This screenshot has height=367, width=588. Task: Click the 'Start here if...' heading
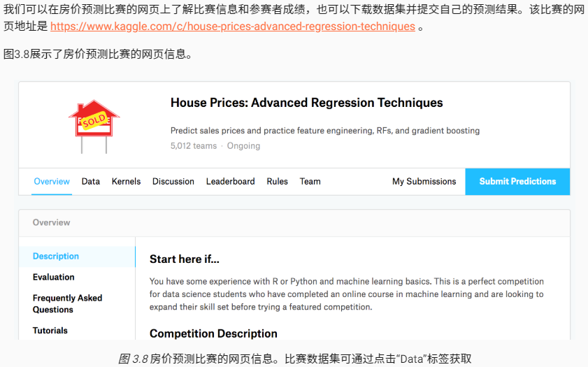184,259
